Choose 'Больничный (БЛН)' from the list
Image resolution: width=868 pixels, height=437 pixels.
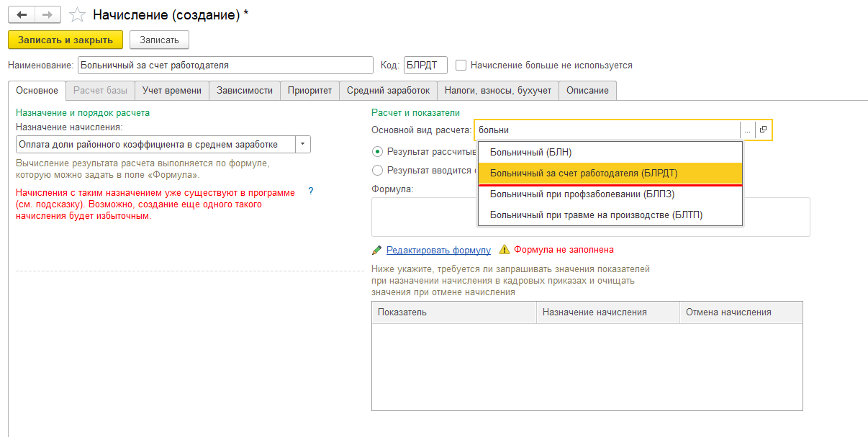tap(530, 152)
